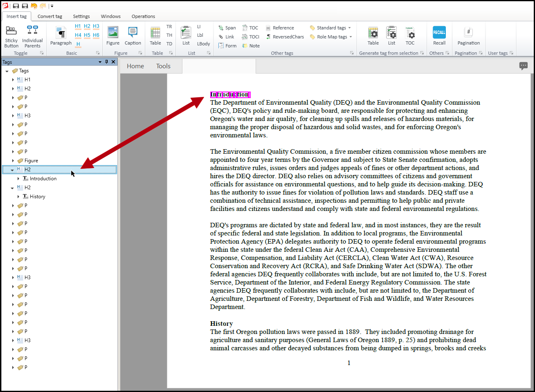Insert a List tag
The width and height of the screenshot is (535, 392).
click(186, 36)
